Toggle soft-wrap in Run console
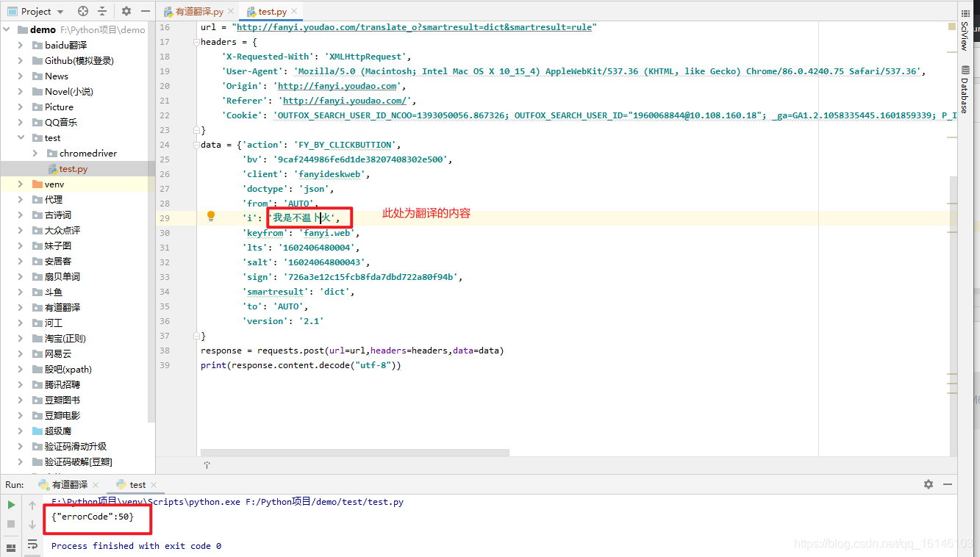Screen dimensions: 980x557 click(32, 544)
